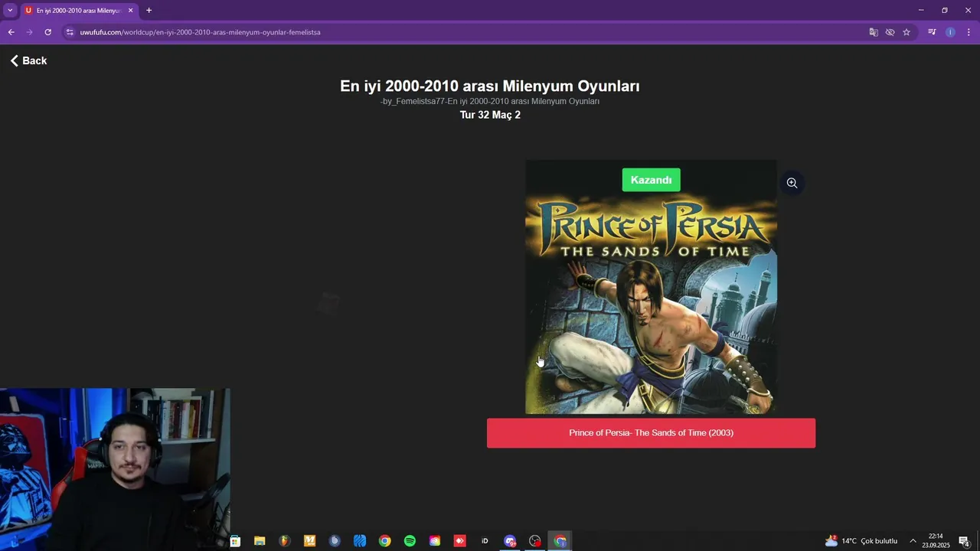The width and height of the screenshot is (980, 551).
Task: Open the round blue taskbar app
Action: coord(335,541)
